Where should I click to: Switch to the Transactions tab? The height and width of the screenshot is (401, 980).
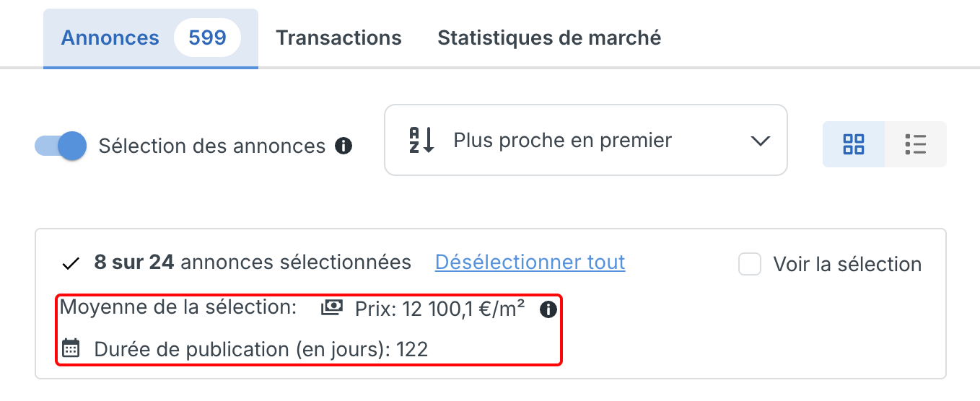pyautogui.click(x=338, y=38)
